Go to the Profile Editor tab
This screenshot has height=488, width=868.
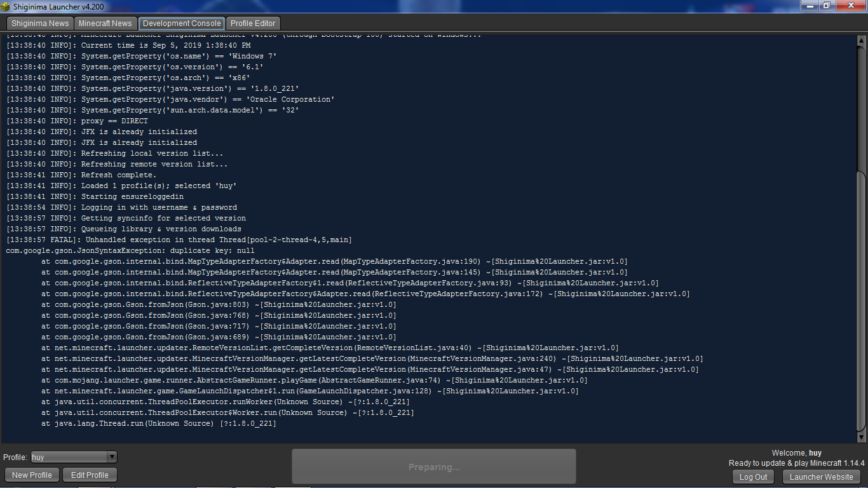(x=253, y=24)
